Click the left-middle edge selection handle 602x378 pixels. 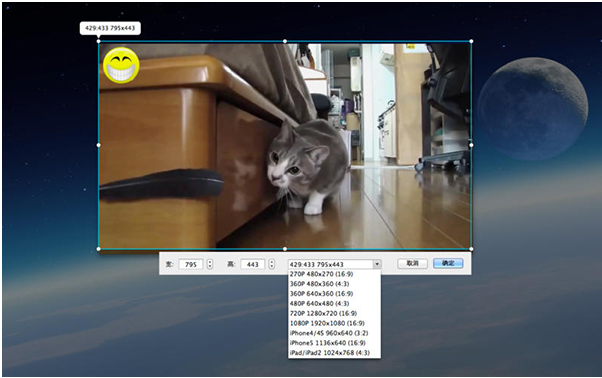99,145
